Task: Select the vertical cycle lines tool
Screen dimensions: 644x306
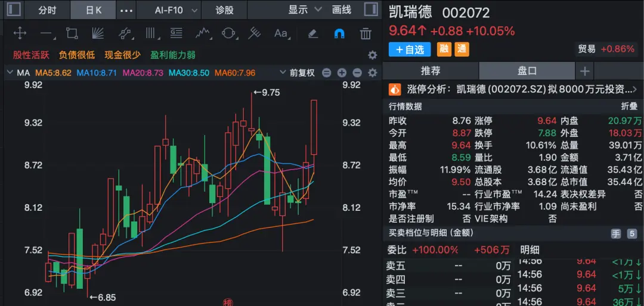Action: [151, 33]
